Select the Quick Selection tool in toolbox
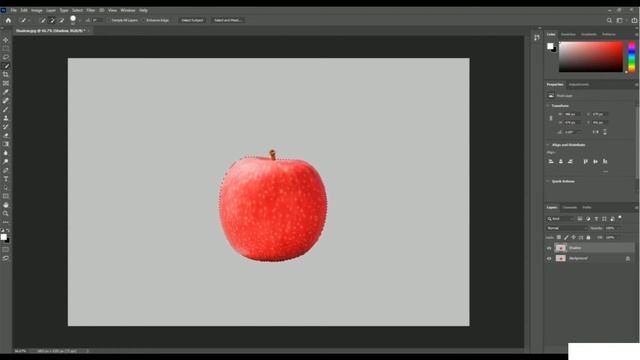640x360 pixels. tap(6, 66)
